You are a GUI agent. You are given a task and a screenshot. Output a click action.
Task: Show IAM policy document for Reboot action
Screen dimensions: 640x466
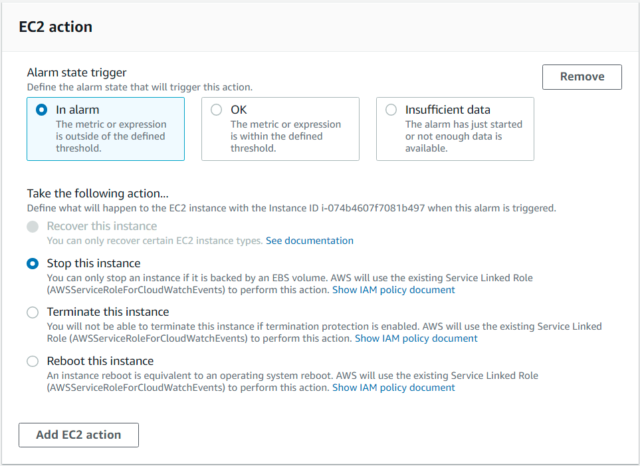[x=393, y=387]
